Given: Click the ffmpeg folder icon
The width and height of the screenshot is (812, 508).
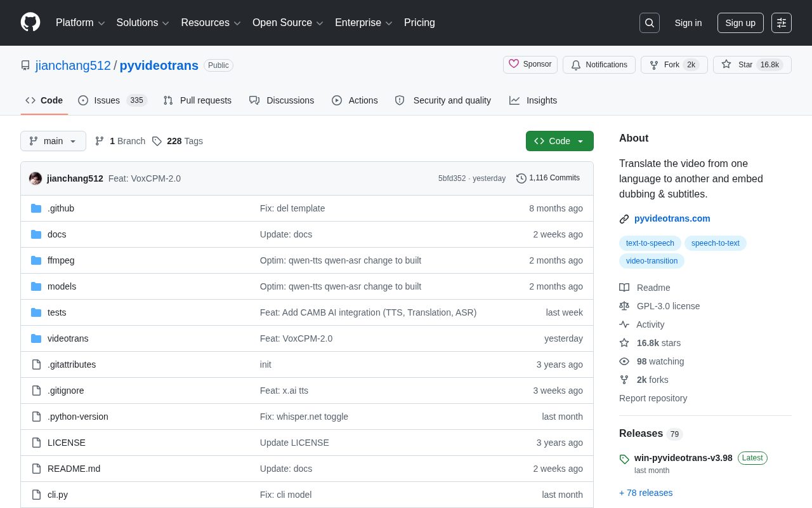Looking at the screenshot, I should 36,260.
